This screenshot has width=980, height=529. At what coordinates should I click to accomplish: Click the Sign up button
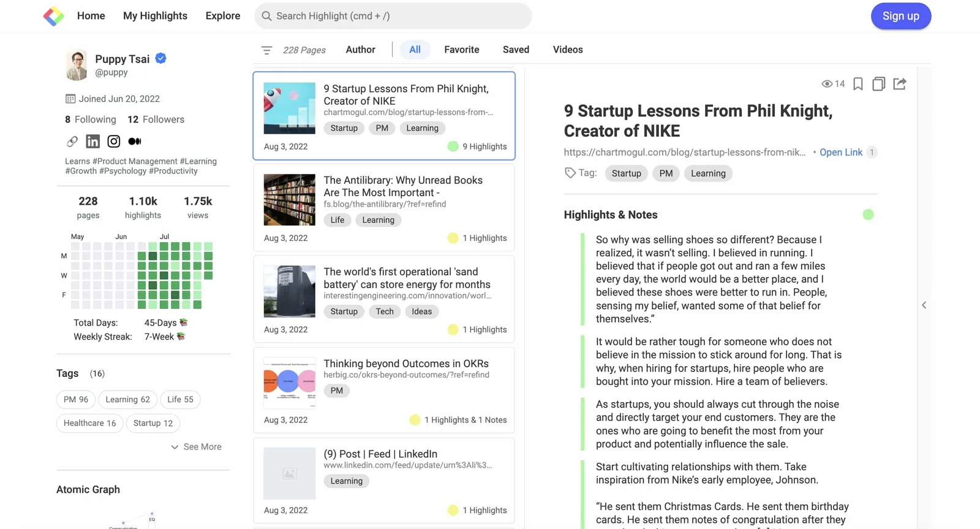tap(901, 16)
